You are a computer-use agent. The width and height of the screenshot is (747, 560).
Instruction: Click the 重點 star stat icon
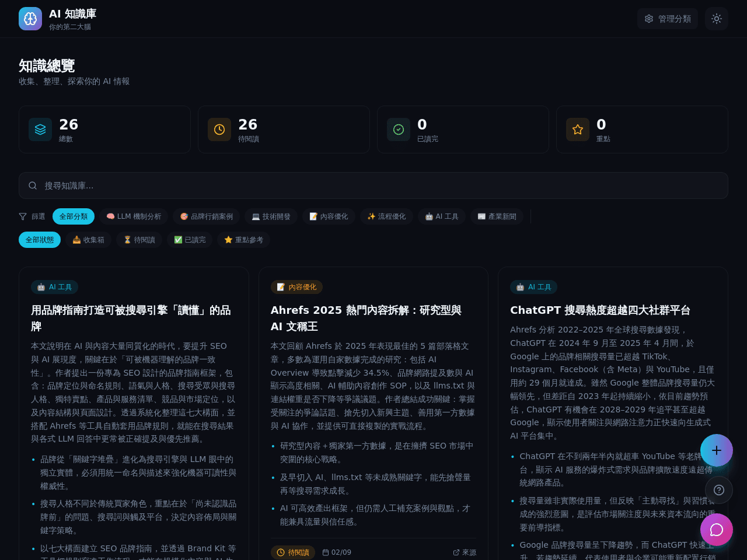(x=578, y=129)
